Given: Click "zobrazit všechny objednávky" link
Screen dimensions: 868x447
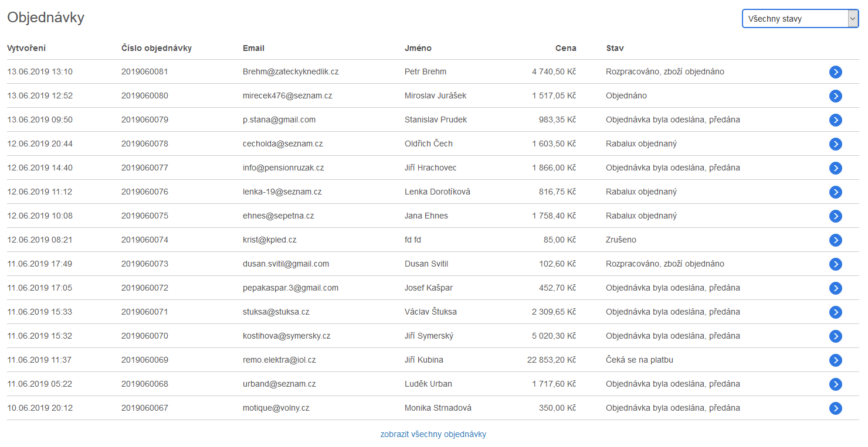Looking at the screenshot, I should 433,434.
